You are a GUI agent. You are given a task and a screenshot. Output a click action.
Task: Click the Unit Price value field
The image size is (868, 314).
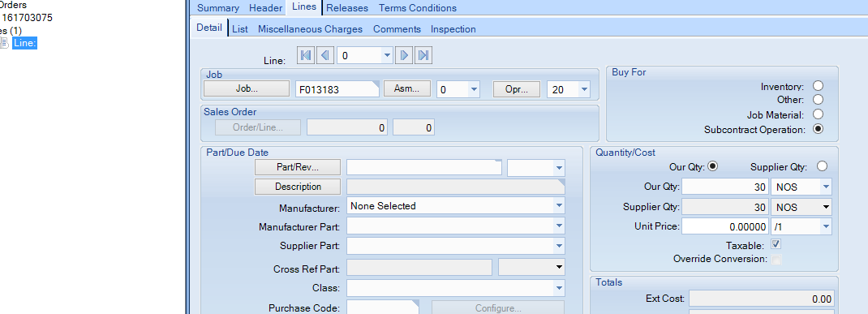[x=725, y=226]
